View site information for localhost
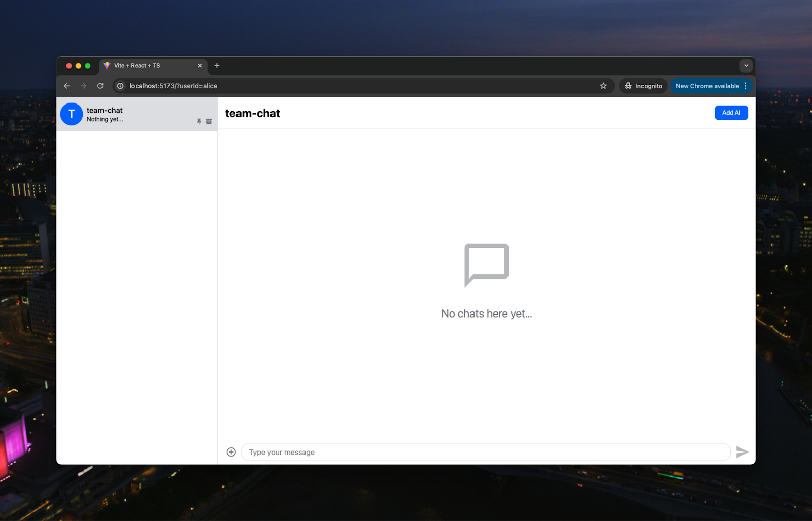 pos(120,86)
